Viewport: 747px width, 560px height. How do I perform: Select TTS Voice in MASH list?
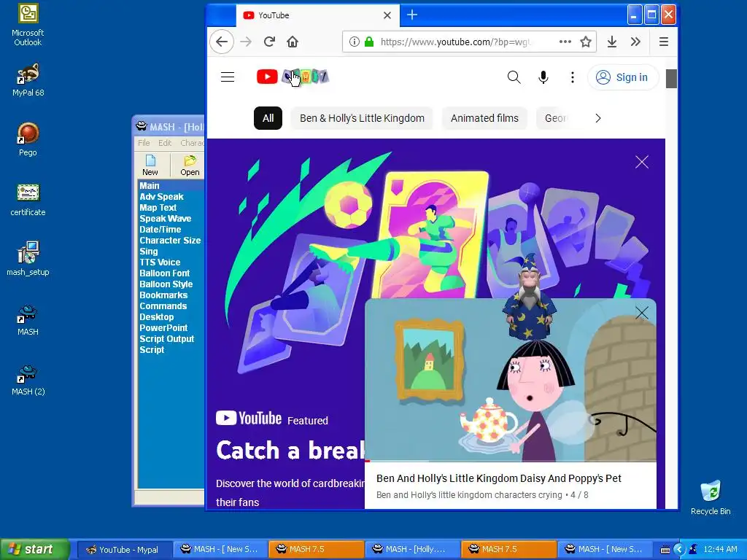pyautogui.click(x=160, y=262)
